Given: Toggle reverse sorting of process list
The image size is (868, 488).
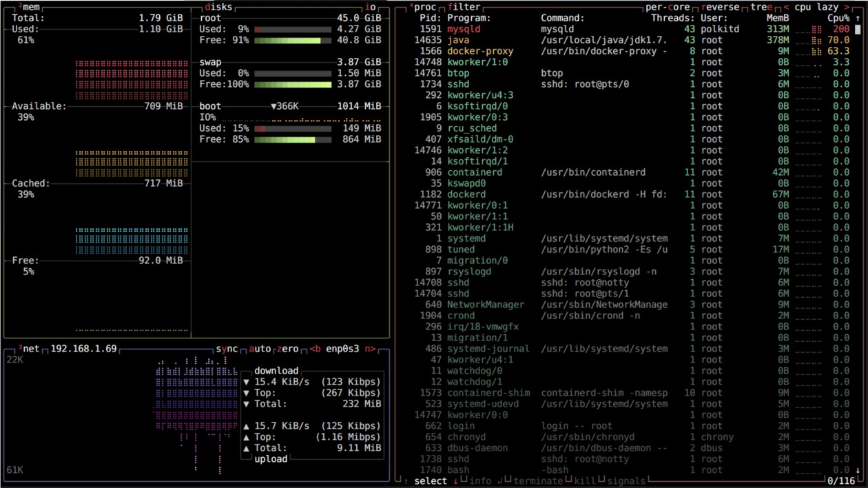Looking at the screenshot, I should pyautogui.click(x=720, y=7).
